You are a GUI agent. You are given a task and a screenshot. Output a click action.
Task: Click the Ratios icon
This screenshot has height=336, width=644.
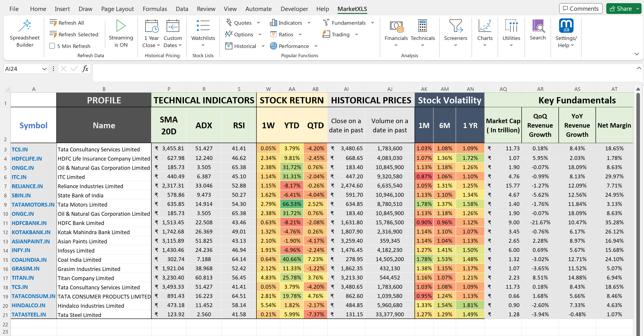click(273, 34)
